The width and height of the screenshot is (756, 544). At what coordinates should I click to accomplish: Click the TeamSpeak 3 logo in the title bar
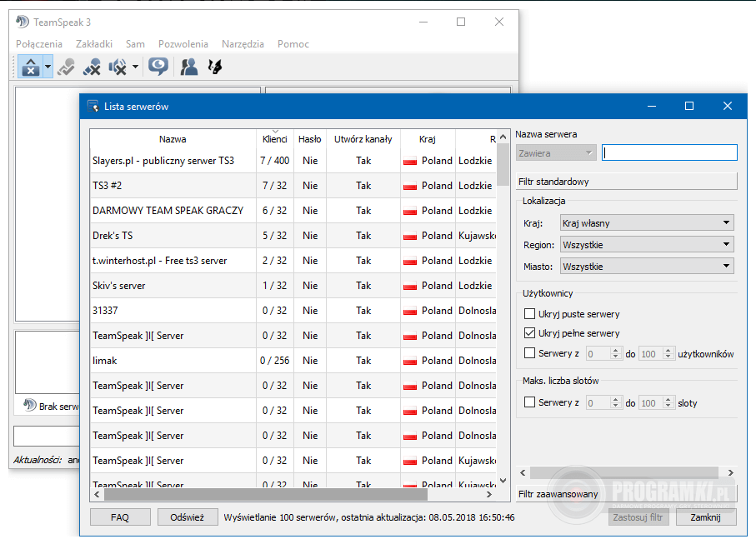(23, 22)
